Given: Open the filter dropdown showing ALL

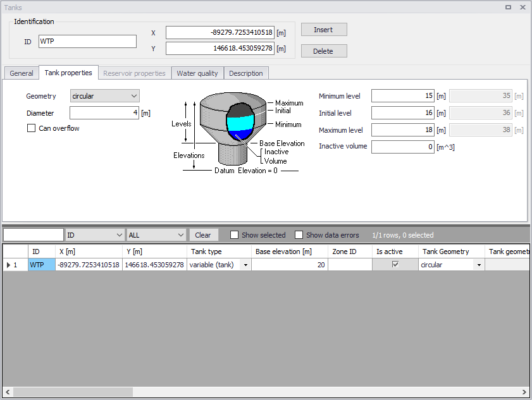Looking at the screenshot, I should [x=156, y=235].
